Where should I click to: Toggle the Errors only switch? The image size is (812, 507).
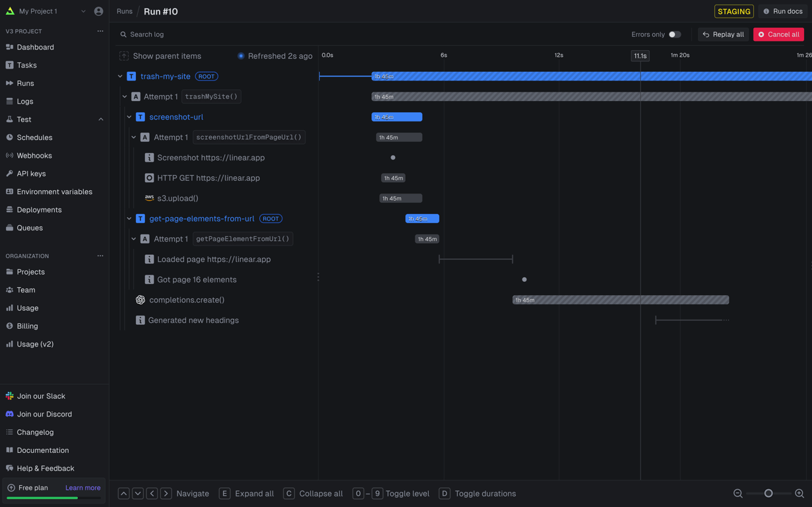click(x=674, y=34)
